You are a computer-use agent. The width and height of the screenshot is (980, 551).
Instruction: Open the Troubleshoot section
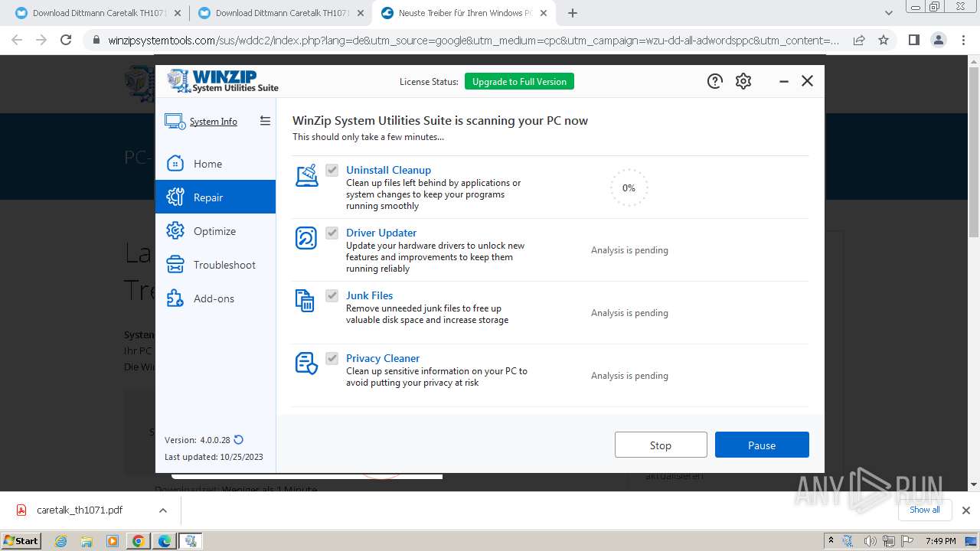(x=215, y=265)
